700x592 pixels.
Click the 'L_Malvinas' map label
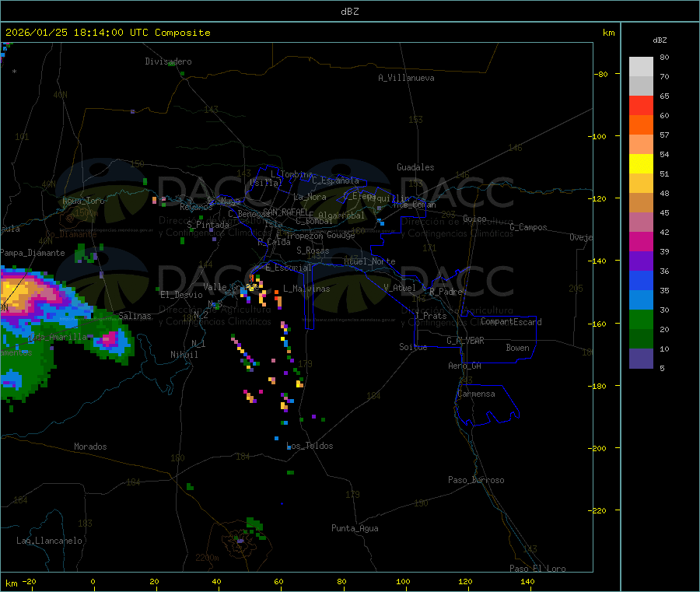click(x=306, y=289)
